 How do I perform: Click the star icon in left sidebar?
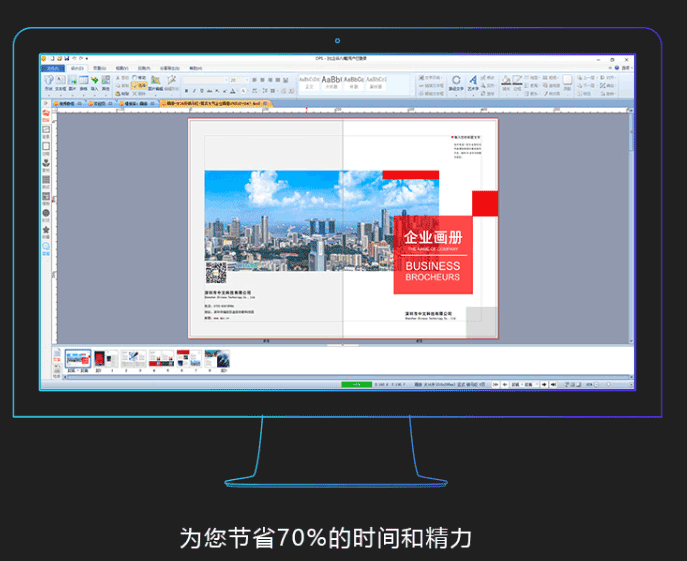46,230
